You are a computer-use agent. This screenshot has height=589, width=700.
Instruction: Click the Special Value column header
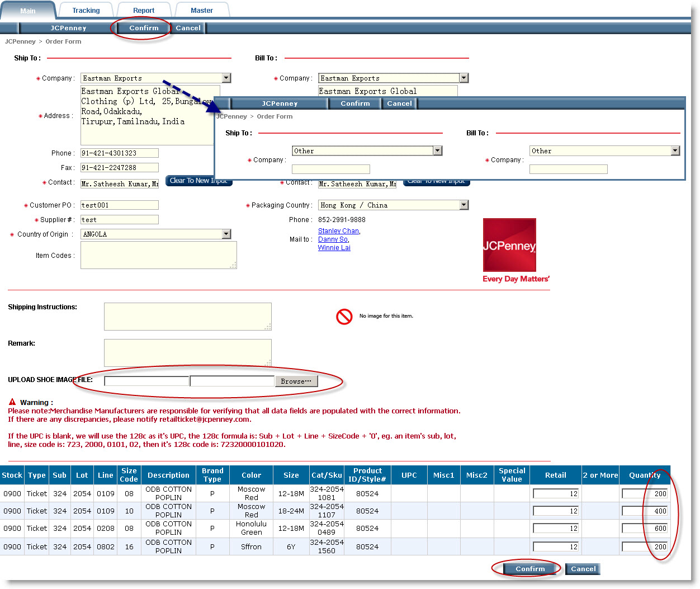tap(512, 475)
